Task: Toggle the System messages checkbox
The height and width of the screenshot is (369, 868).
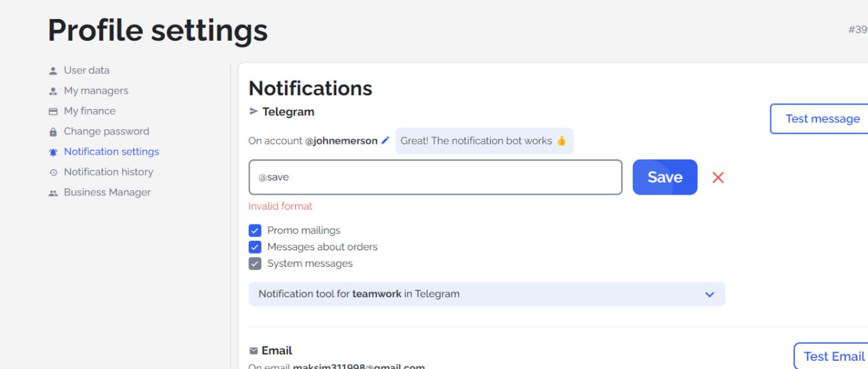Action: [x=255, y=263]
